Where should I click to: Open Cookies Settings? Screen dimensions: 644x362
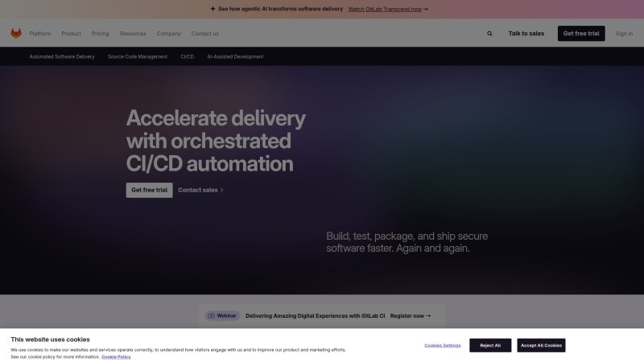[x=442, y=345]
